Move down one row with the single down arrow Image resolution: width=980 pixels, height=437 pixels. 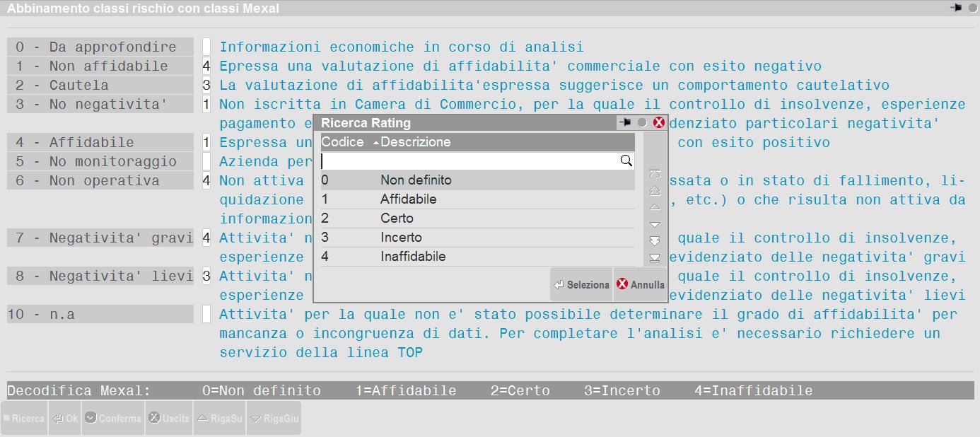[x=655, y=224]
